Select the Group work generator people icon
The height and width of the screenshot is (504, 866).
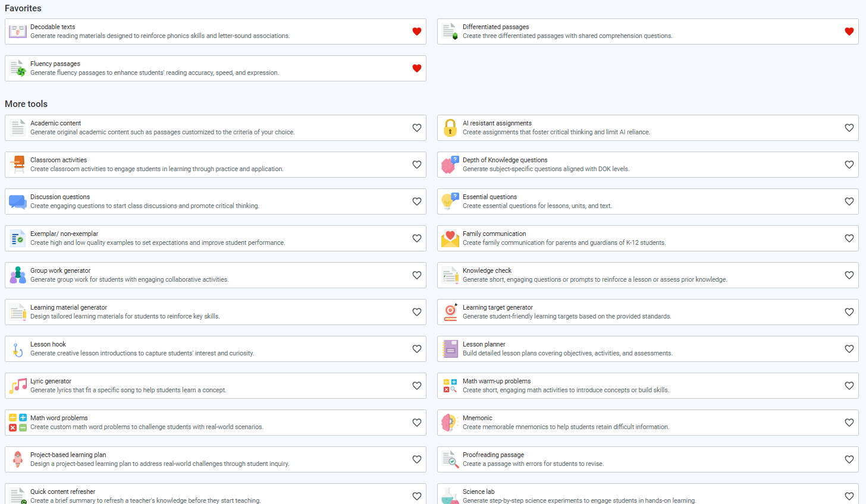coord(18,275)
